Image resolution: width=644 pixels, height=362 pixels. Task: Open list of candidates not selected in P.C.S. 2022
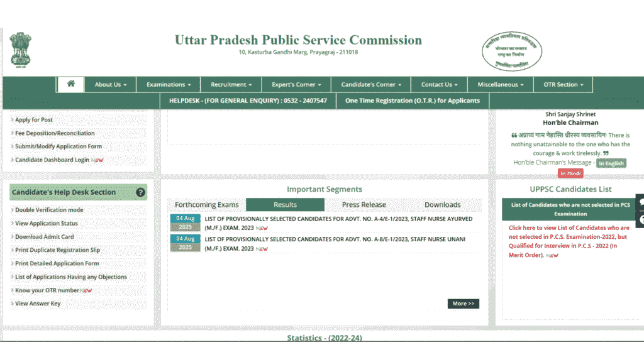(x=569, y=241)
